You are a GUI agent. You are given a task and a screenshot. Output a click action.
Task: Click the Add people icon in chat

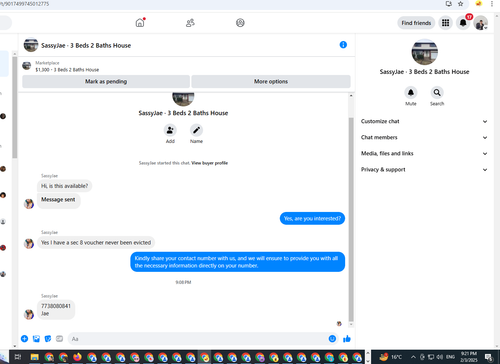click(x=170, y=130)
